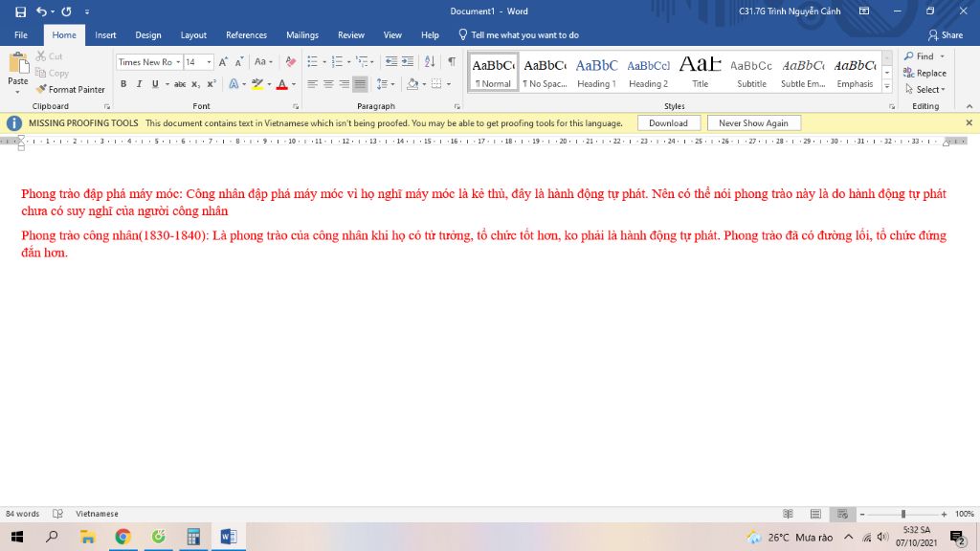Image resolution: width=980 pixels, height=551 pixels.
Task: Click the proofing check icon in status bar
Action: [x=57, y=514]
